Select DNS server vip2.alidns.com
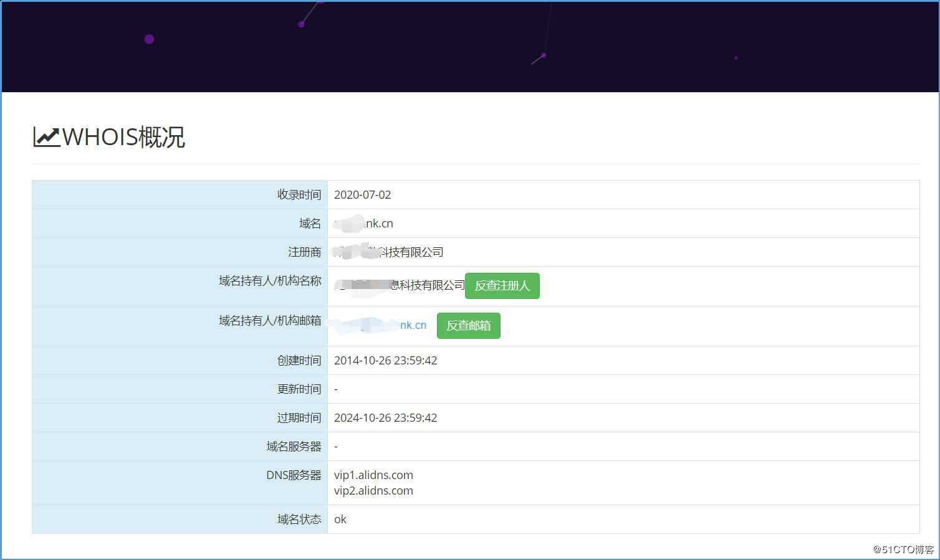940x560 pixels. coord(373,491)
